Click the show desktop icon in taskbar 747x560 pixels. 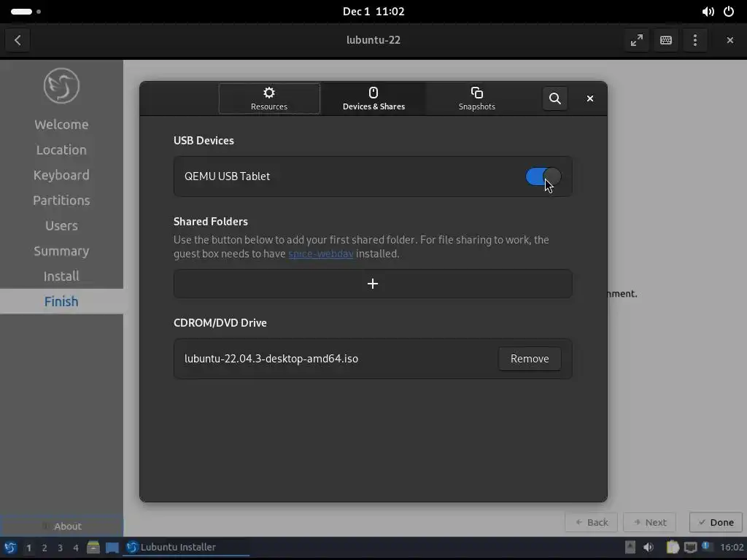tap(112, 548)
